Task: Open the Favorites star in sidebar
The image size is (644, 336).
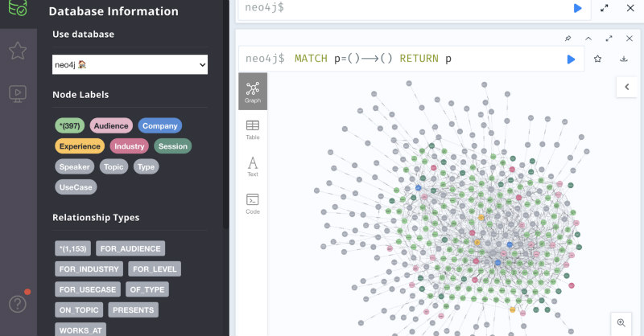Action: 18,51
